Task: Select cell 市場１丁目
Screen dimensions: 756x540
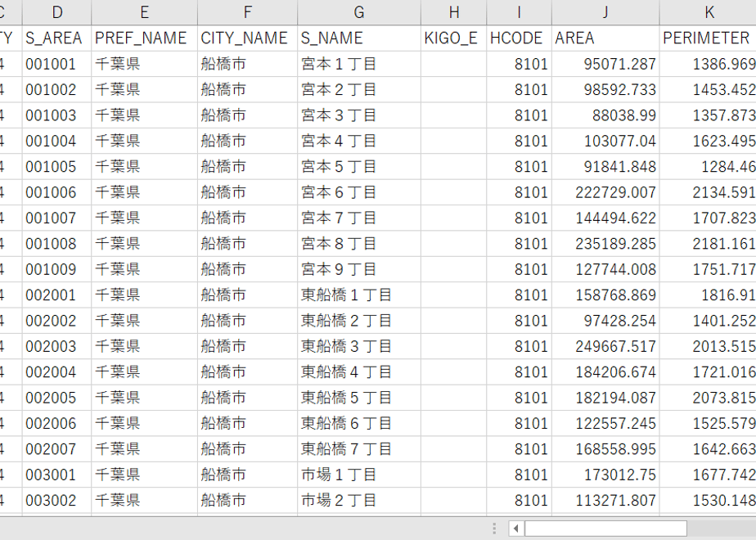Action: tap(359, 475)
